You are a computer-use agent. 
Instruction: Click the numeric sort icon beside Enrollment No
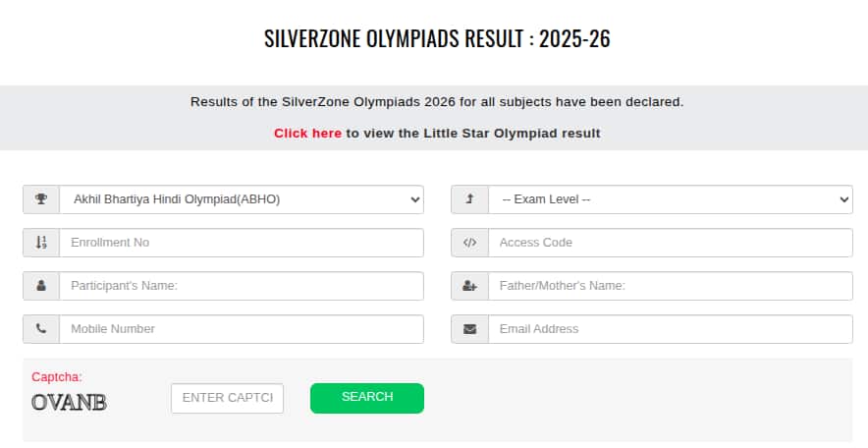41,243
